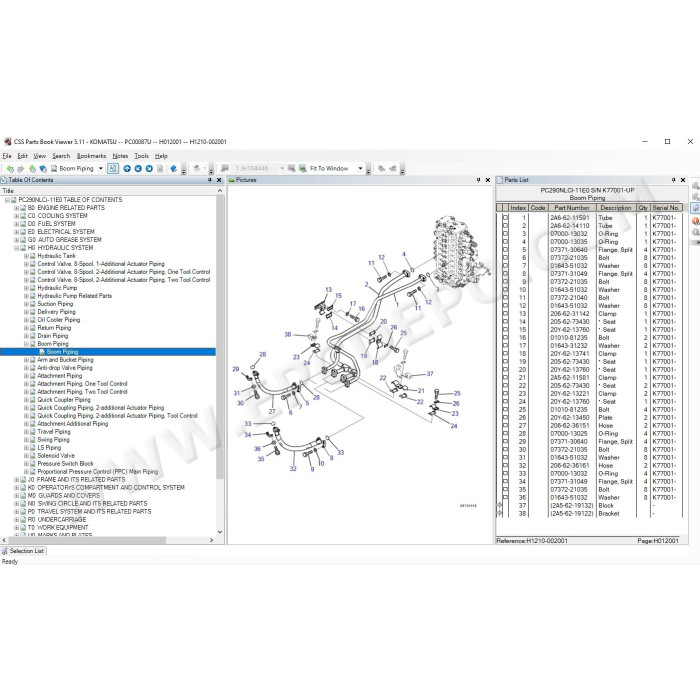The height and width of the screenshot is (700, 700).
Task: Expand B0 ENGINE RELATED PARTS node
Action: [x=16, y=208]
